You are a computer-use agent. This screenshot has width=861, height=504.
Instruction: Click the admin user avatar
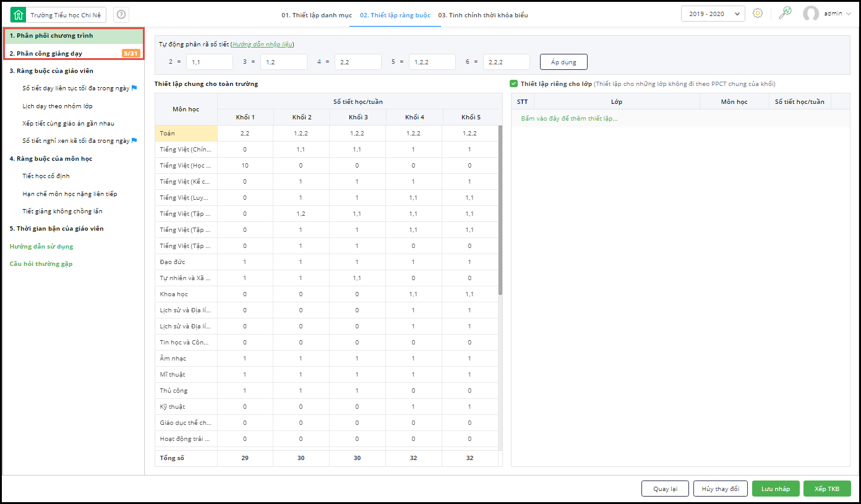(810, 14)
